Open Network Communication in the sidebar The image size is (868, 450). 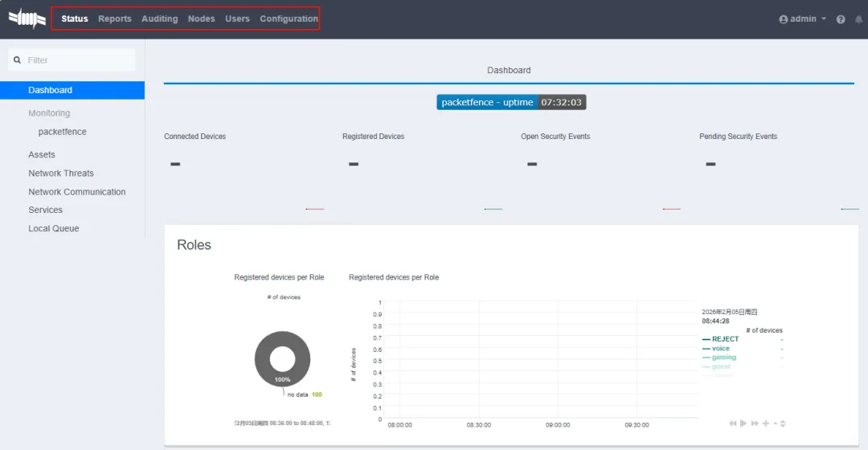pyautogui.click(x=77, y=191)
